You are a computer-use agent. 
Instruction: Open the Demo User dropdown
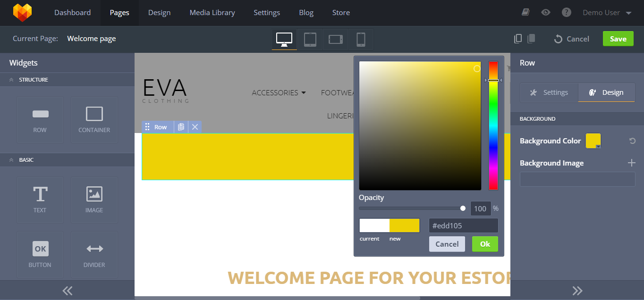coord(607,13)
